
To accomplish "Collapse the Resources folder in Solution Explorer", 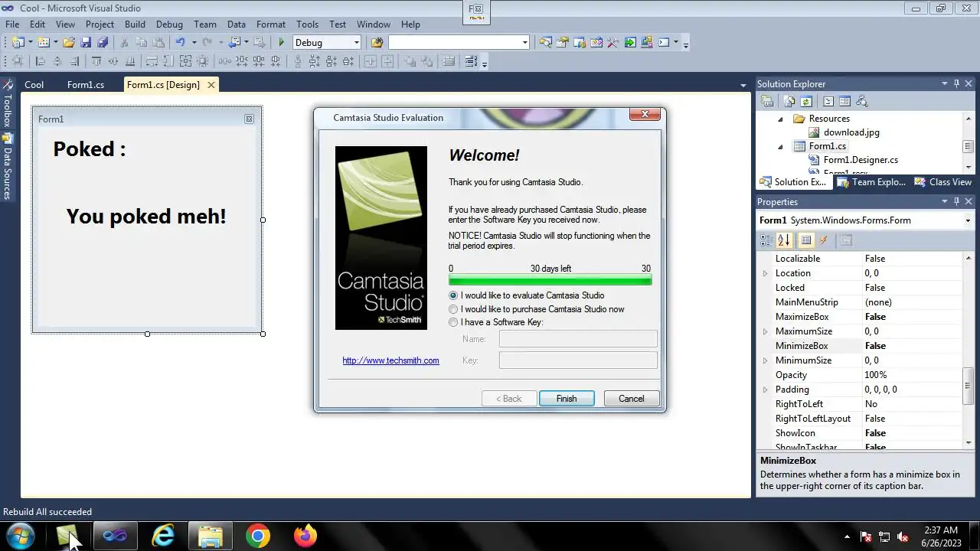I will [781, 119].
